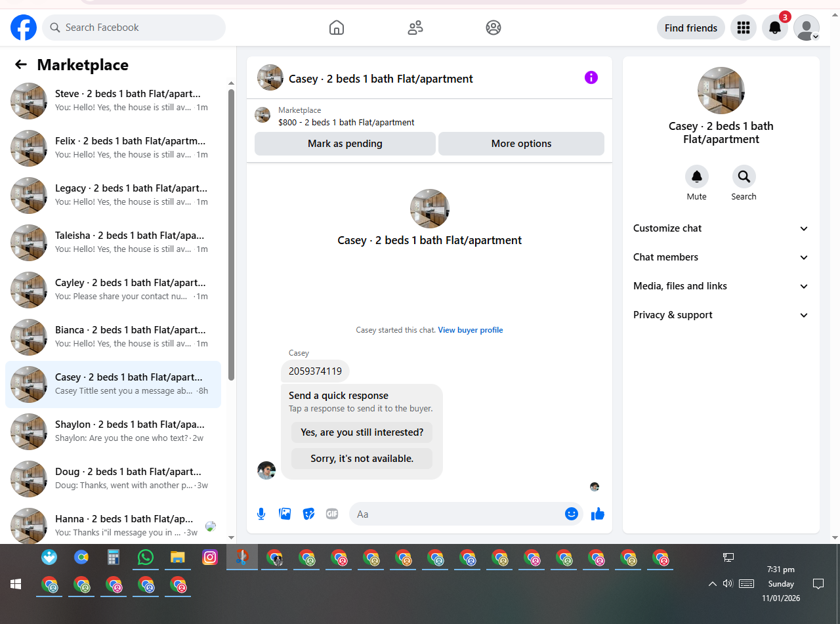Click the sender avatar beside quick responses
The image size is (840, 624).
(266, 470)
